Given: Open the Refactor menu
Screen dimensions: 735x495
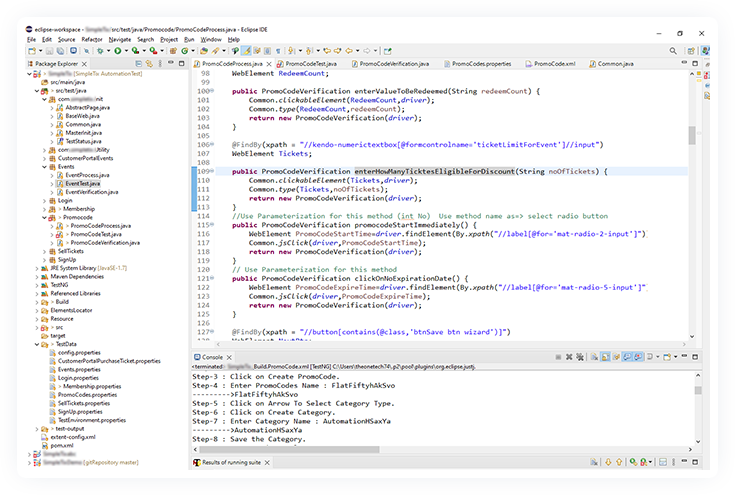Looking at the screenshot, I should coord(92,39).
